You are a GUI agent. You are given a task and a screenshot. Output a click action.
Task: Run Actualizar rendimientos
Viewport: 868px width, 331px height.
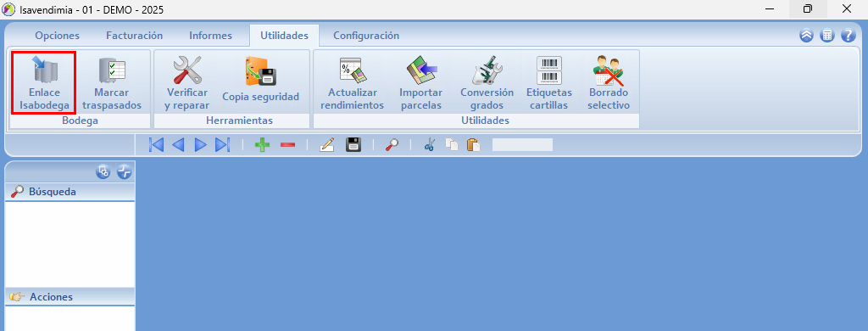(352, 82)
